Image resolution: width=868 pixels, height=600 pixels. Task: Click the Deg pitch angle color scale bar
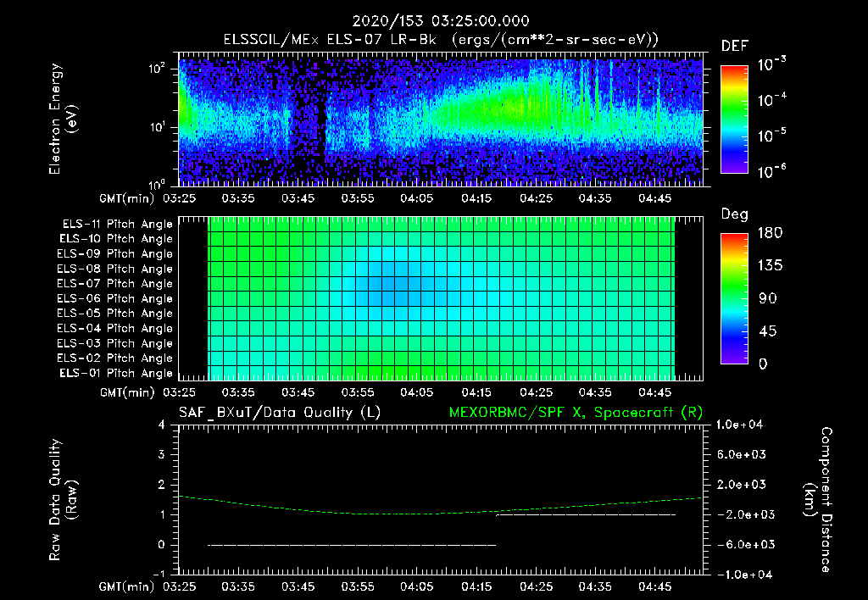[x=734, y=298]
